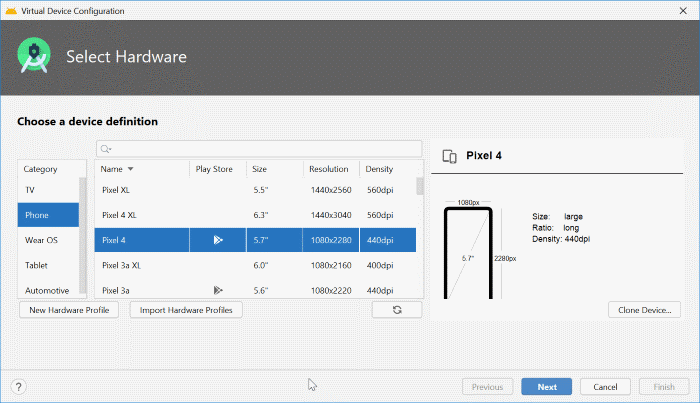The width and height of the screenshot is (700, 403).
Task: Click the Next button
Action: (x=546, y=386)
